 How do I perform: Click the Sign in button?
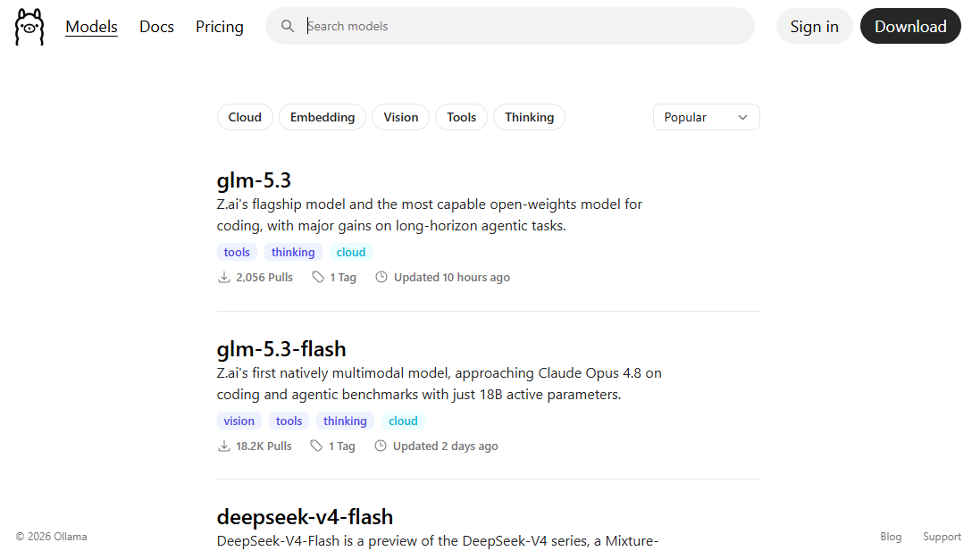[815, 26]
